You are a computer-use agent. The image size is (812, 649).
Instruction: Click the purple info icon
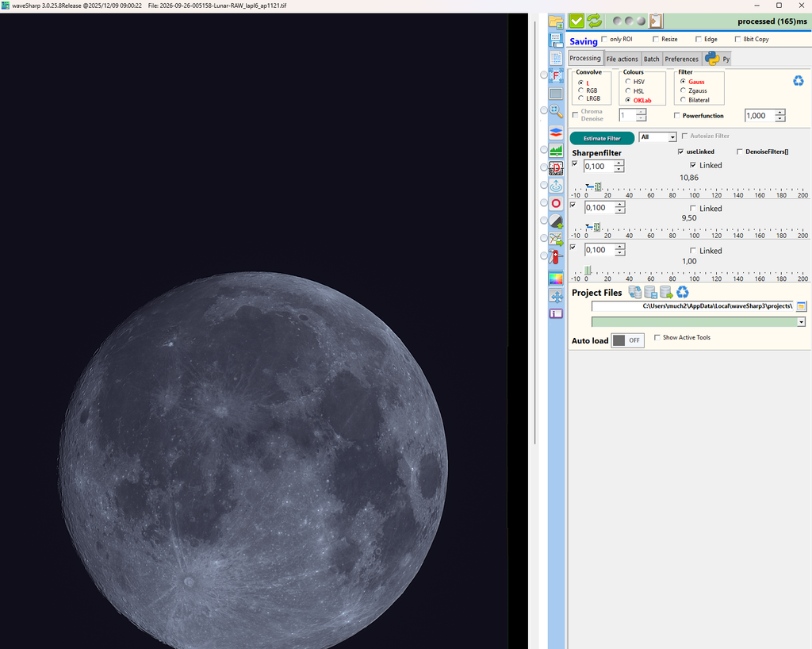pyautogui.click(x=556, y=314)
